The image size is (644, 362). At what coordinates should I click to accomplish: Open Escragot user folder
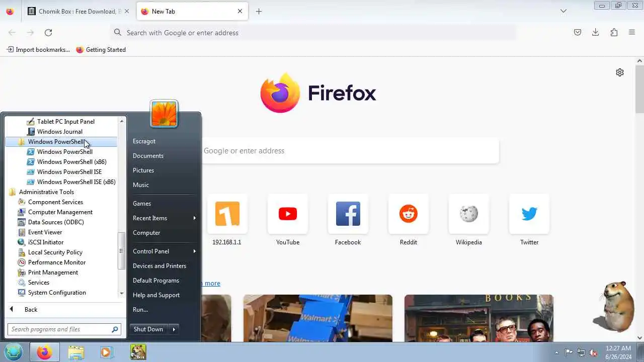[x=144, y=141]
